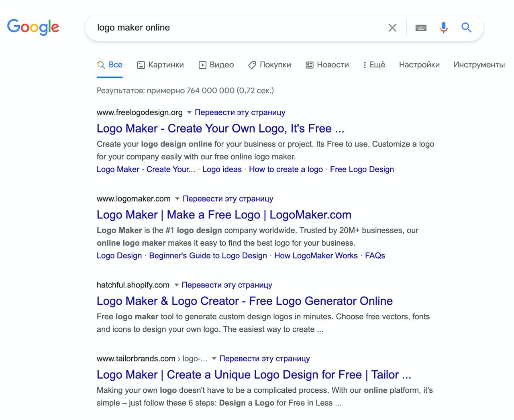Switch to the Видео tab
The image size is (514, 420).
[x=216, y=65]
